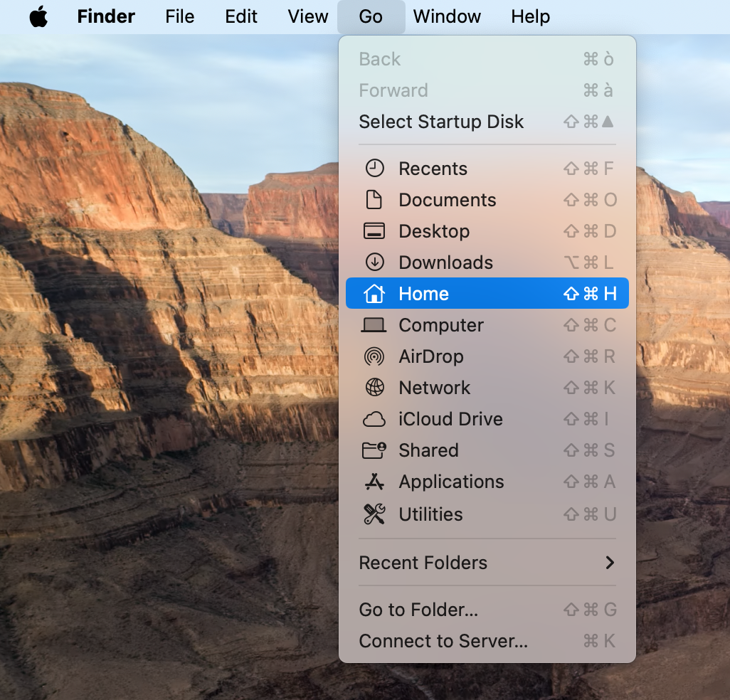Click the Computer laptop icon
The height and width of the screenshot is (700, 730).
(374, 325)
